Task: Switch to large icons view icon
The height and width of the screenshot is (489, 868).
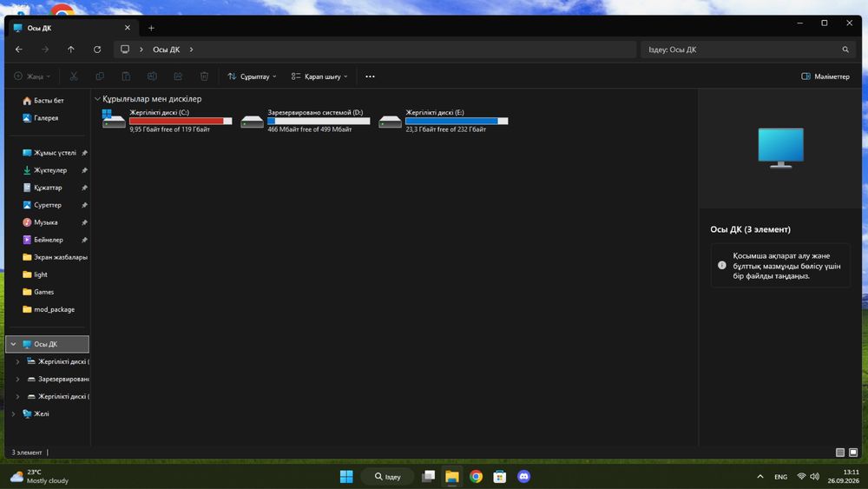Action: [853, 453]
